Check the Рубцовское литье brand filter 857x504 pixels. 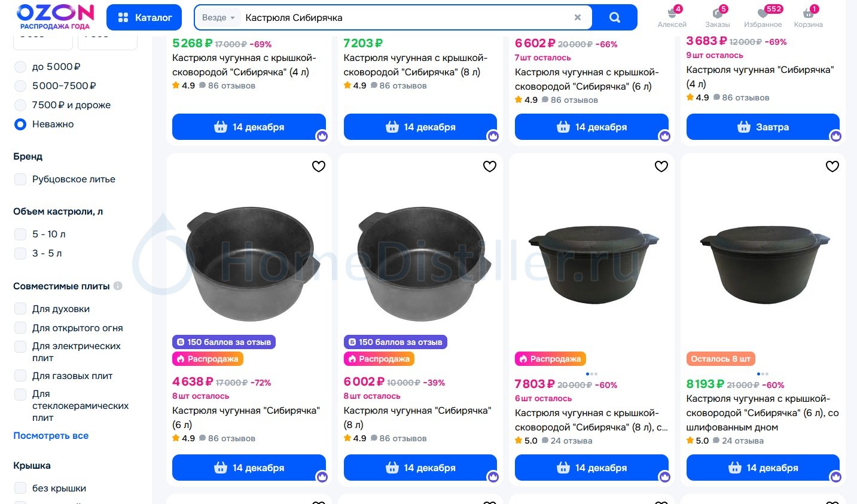(20, 179)
